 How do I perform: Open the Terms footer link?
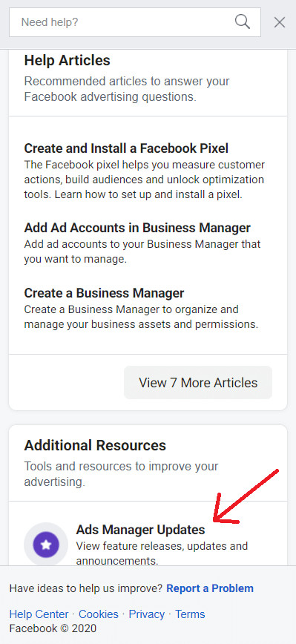[190, 614]
